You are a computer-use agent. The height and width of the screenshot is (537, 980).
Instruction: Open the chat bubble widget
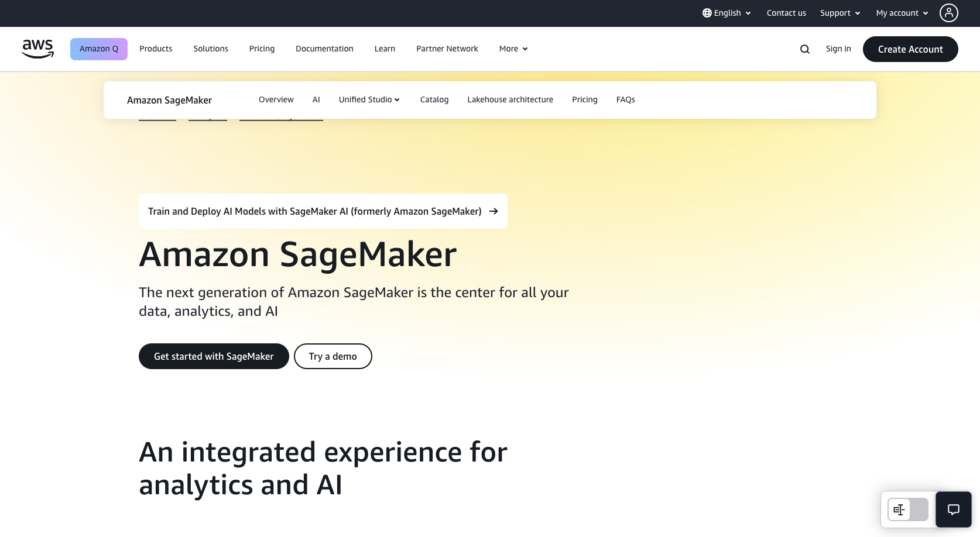coord(953,510)
